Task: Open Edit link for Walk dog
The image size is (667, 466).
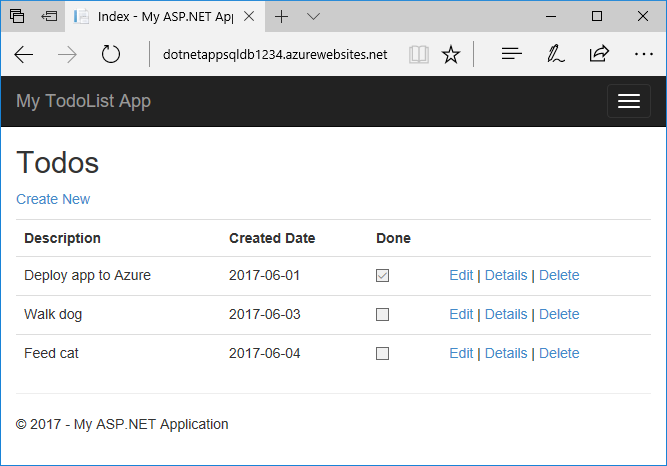Action: point(461,314)
